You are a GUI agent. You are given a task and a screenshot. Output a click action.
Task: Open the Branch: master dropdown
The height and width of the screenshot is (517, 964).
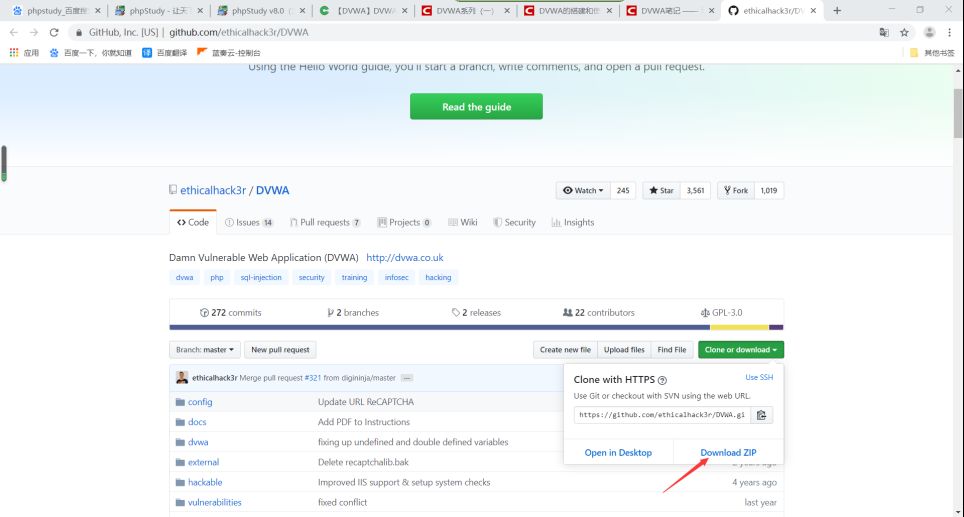tap(205, 350)
